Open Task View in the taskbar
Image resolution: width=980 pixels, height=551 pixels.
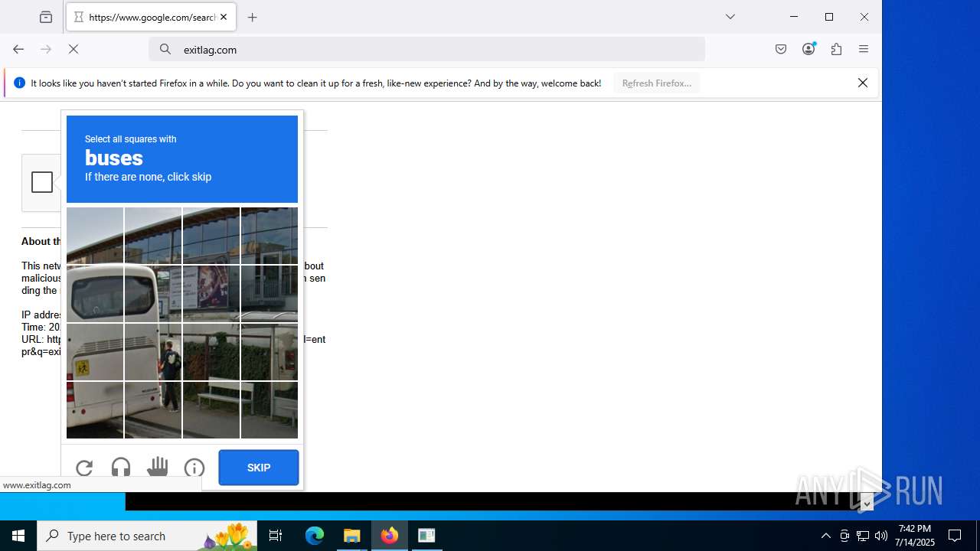pyautogui.click(x=276, y=536)
